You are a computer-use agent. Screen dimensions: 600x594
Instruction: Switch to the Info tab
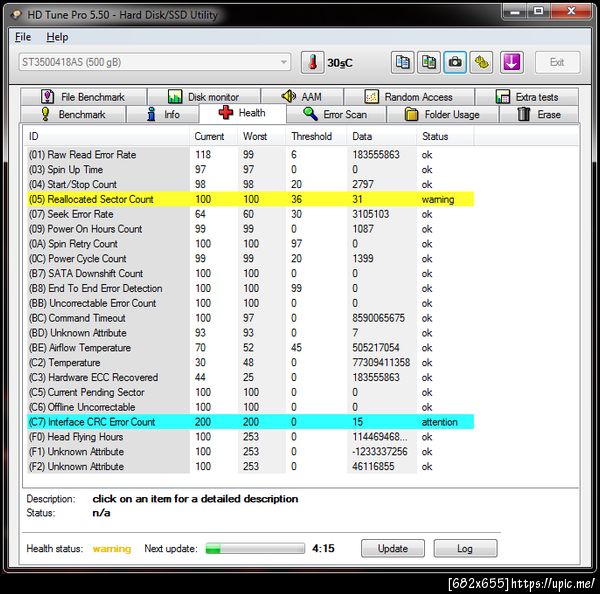(163, 114)
